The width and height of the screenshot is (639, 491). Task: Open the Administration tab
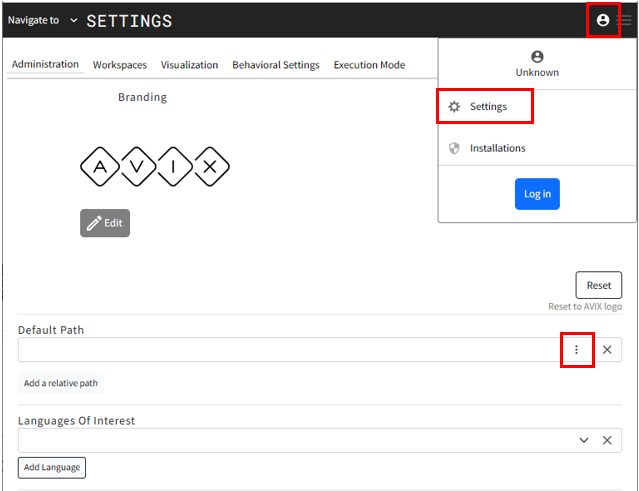(x=45, y=65)
